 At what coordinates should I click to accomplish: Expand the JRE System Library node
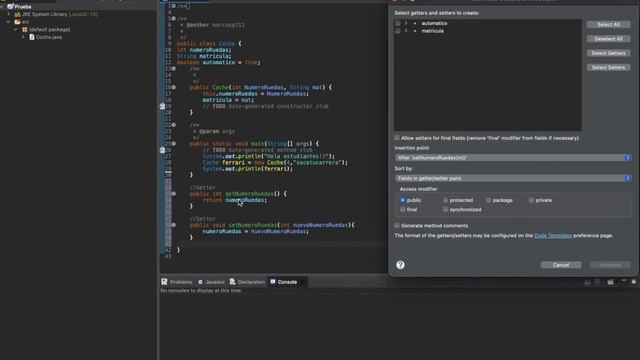coord(9,14)
